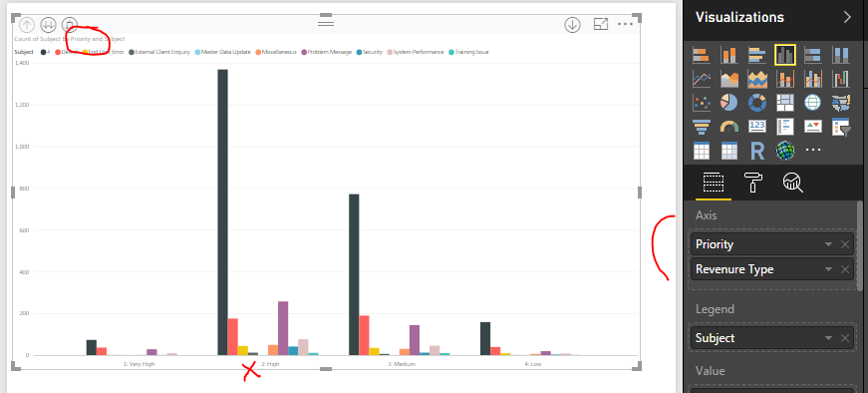Choose the R script visual
The width and height of the screenshot is (868, 393).
[x=756, y=151]
